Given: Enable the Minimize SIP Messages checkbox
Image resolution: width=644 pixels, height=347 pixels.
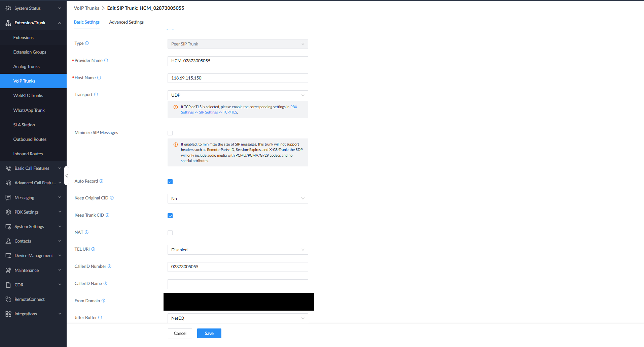Looking at the screenshot, I should click(170, 133).
